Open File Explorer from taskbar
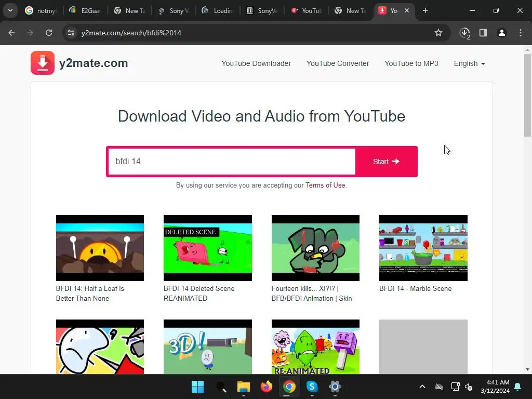The height and width of the screenshot is (399, 532). pyautogui.click(x=243, y=387)
